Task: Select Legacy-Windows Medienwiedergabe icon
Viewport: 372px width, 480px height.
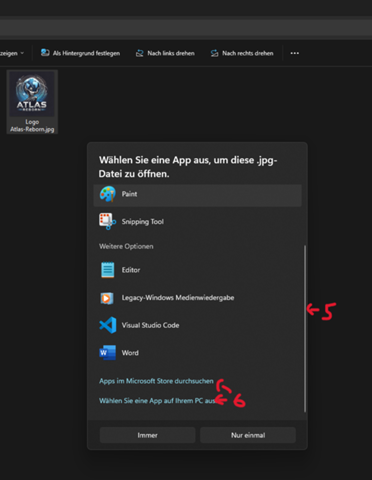Action: pos(107,298)
